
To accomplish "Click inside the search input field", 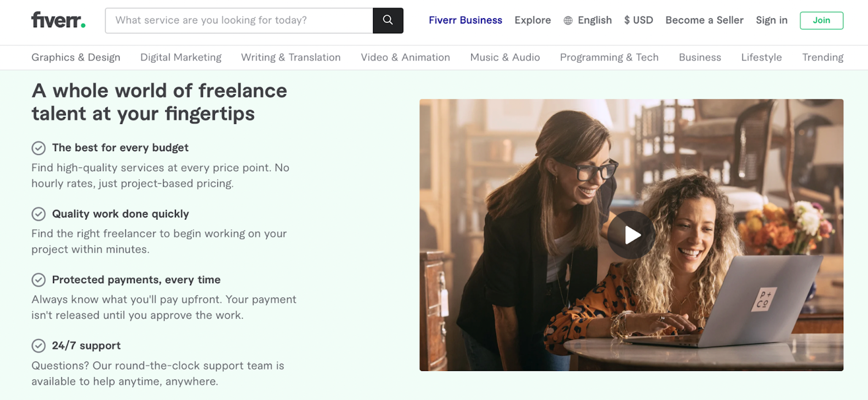I will (x=235, y=20).
